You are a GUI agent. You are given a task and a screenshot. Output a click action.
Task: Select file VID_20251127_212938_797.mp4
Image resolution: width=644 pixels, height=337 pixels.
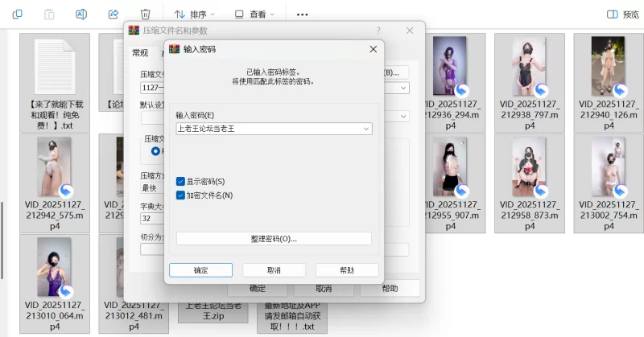(x=530, y=83)
